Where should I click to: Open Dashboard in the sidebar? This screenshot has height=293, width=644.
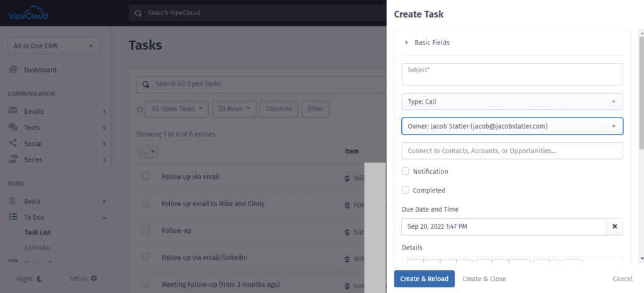point(40,70)
